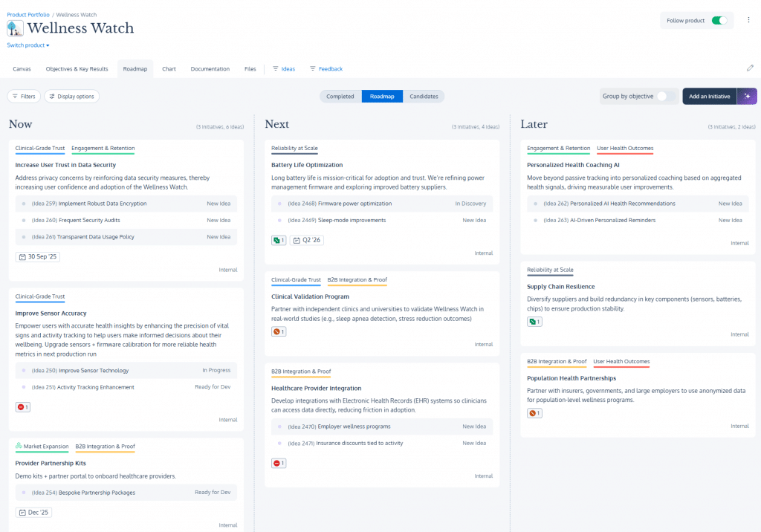Click status dot of Idea 259
The image size is (761, 532).
tap(24, 204)
